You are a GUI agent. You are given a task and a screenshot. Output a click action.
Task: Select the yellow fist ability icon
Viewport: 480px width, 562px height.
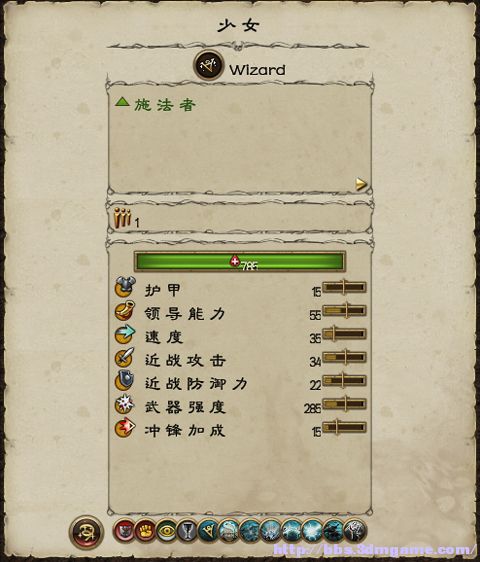[x=145, y=530]
